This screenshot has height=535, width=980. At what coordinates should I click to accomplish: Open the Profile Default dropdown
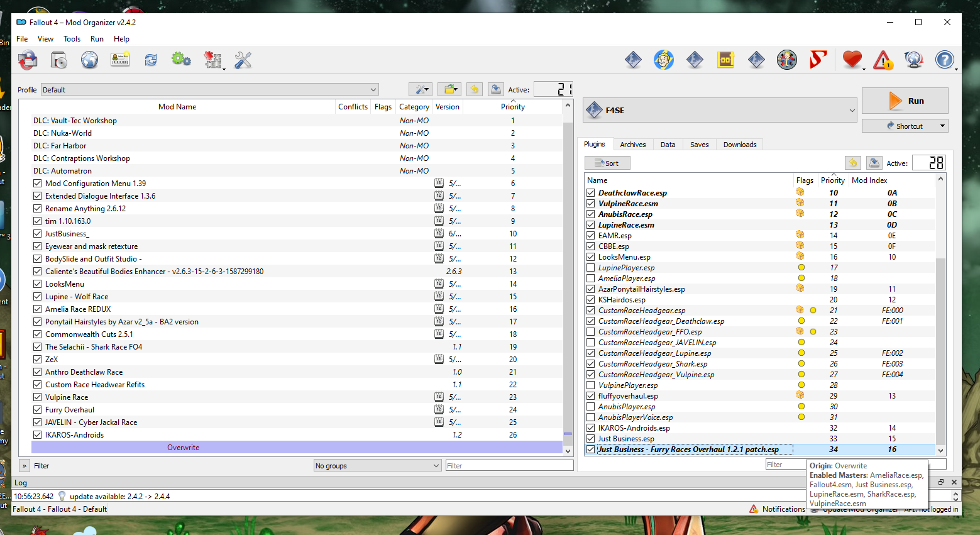pyautogui.click(x=210, y=89)
